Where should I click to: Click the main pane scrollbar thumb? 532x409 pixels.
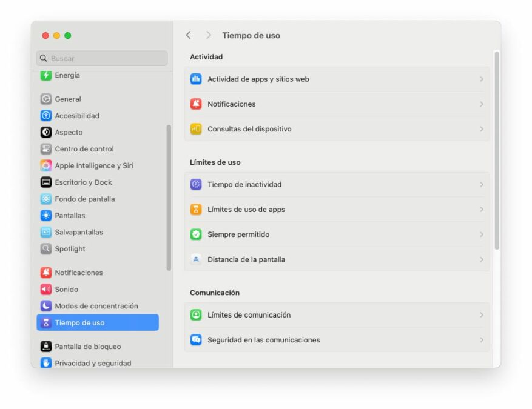click(497, 150)
